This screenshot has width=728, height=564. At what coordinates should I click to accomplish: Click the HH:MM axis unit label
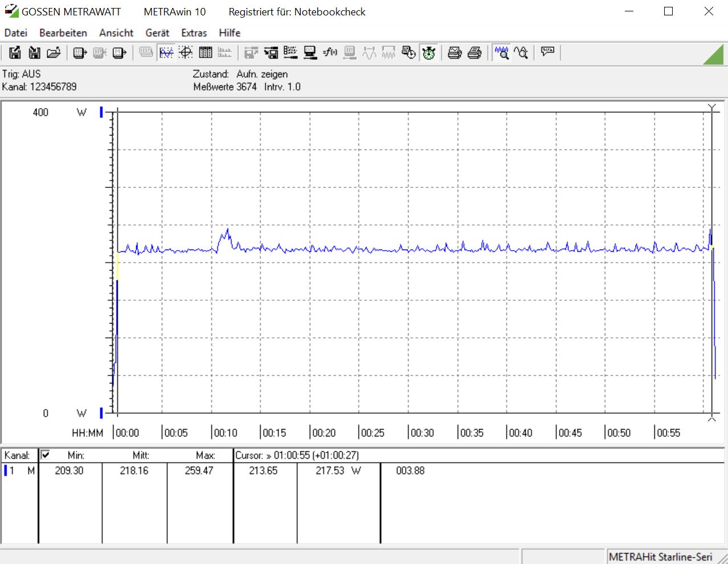click(x=88, y=433)
